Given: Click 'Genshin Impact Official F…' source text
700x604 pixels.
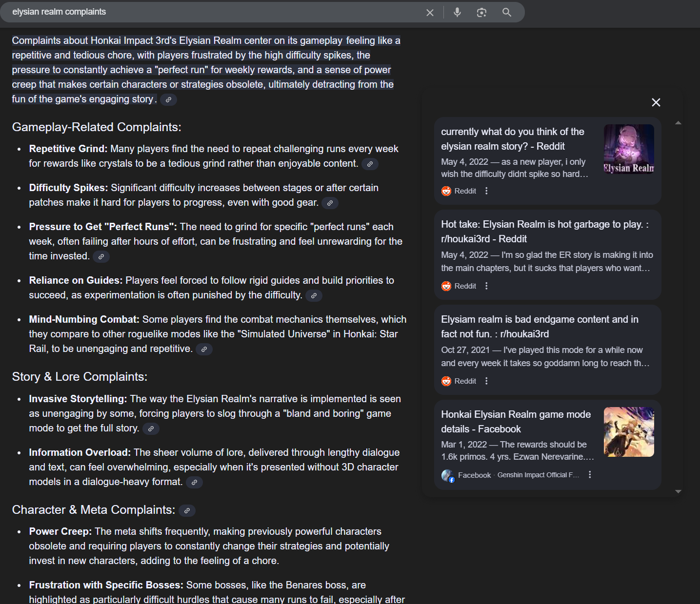Looking at the screenshot, I should [538, 475].
